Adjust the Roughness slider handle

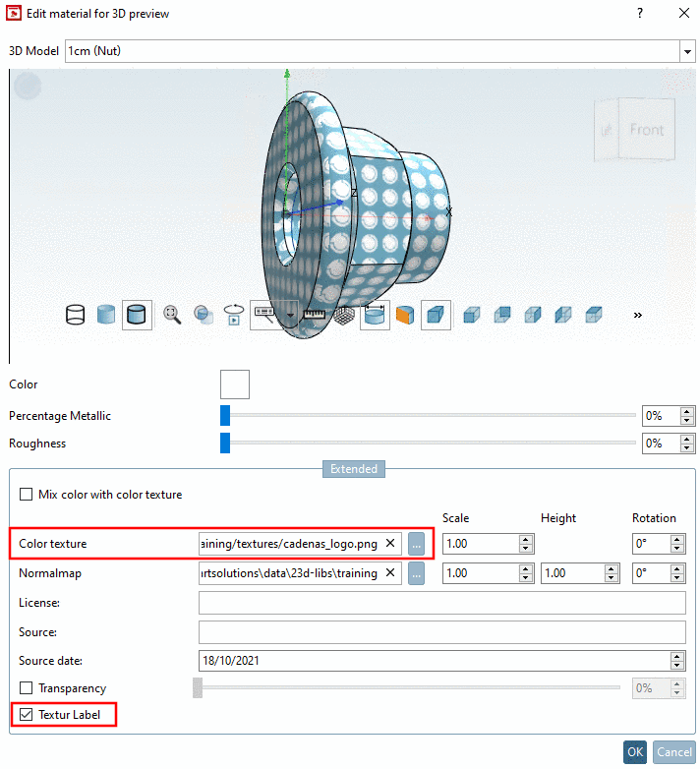225,443
